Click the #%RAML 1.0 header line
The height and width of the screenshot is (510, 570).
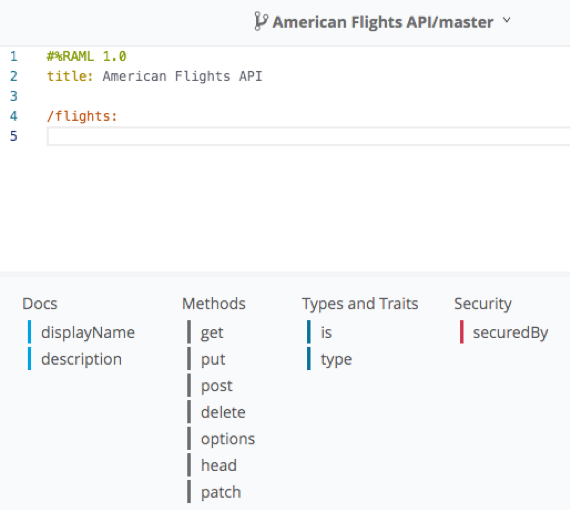[87, 56]
